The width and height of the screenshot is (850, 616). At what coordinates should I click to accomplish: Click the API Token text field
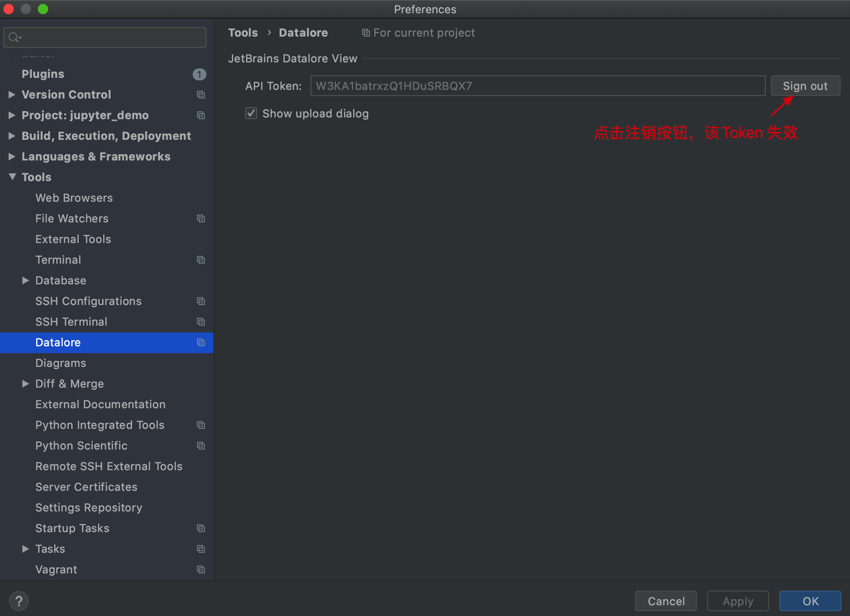[538, 86]
